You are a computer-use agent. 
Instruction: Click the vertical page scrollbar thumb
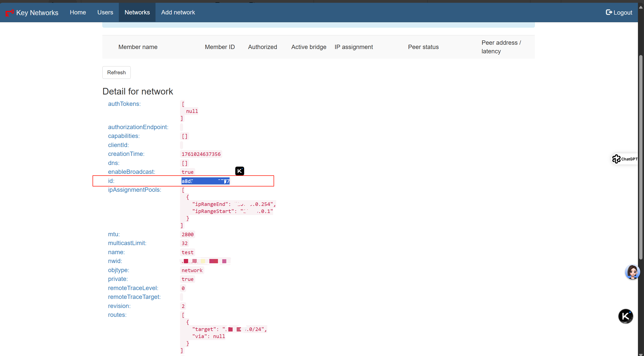[x=640, y=157]
